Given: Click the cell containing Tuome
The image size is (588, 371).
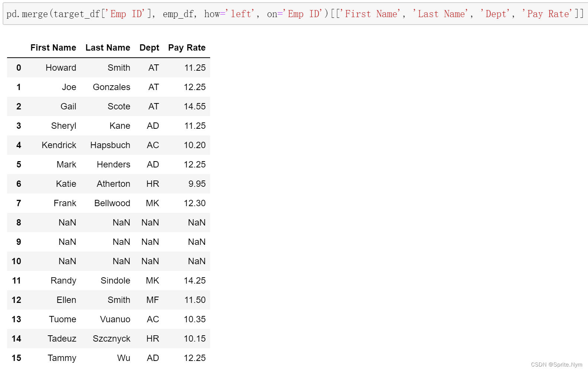Looking at the screenshot, I should 62,319.
